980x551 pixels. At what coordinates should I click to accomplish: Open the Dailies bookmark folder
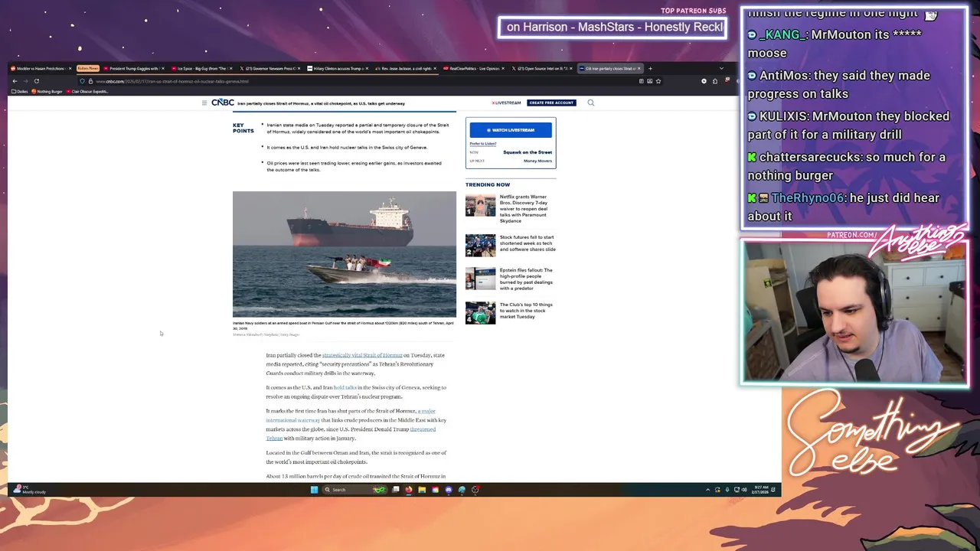tap(20, 92)
